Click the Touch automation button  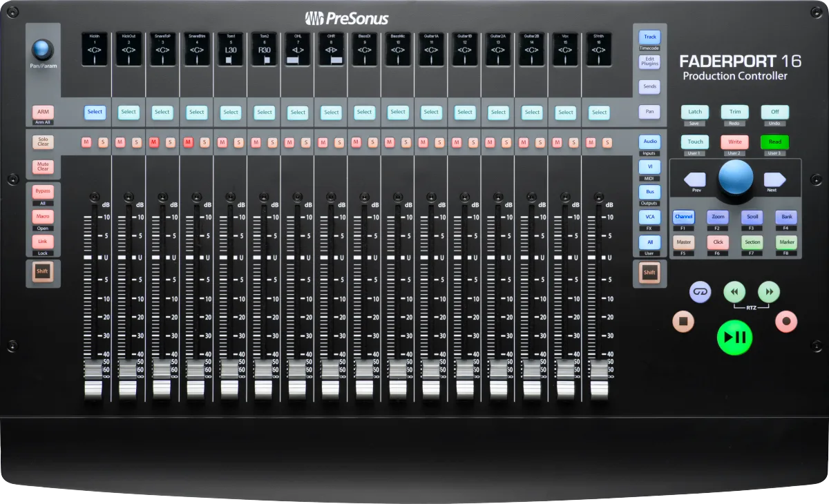[694, 142]
